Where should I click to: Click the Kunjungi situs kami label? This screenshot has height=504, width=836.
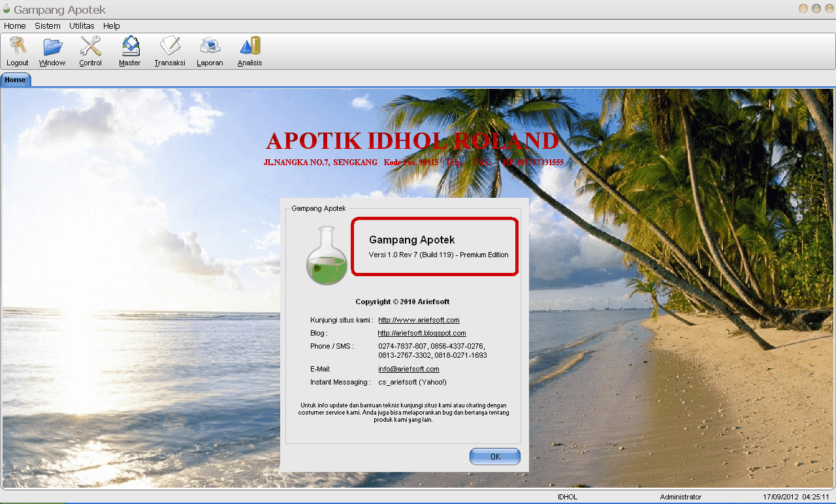[342, 320]
